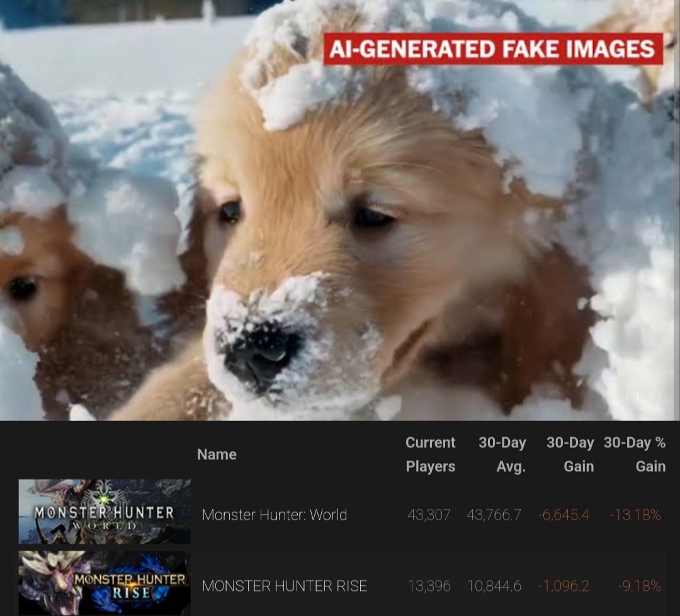680x616 pixels.
Task: Sort by the Current Players column header
Action: 430,454
